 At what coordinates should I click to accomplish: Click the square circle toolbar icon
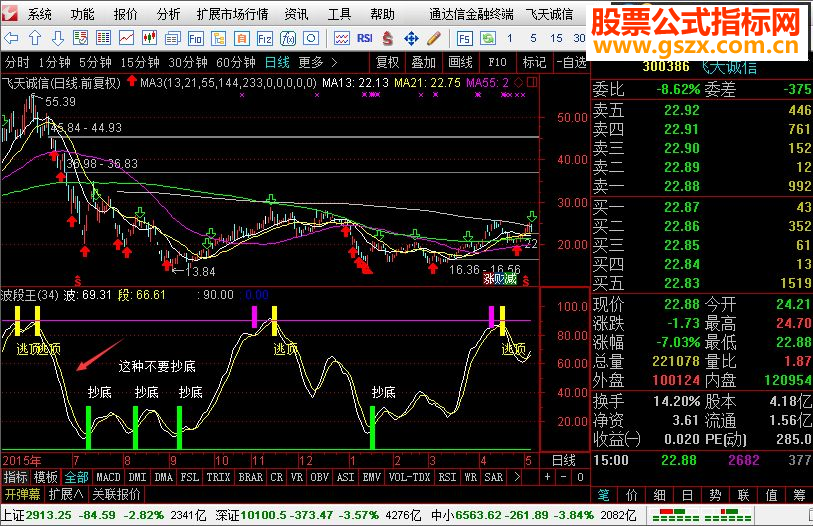pyautogui.click(x=311, y=38)
